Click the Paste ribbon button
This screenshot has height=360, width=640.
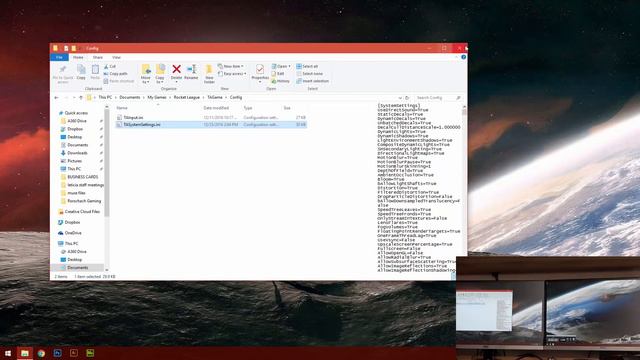[x=95, y=72]
